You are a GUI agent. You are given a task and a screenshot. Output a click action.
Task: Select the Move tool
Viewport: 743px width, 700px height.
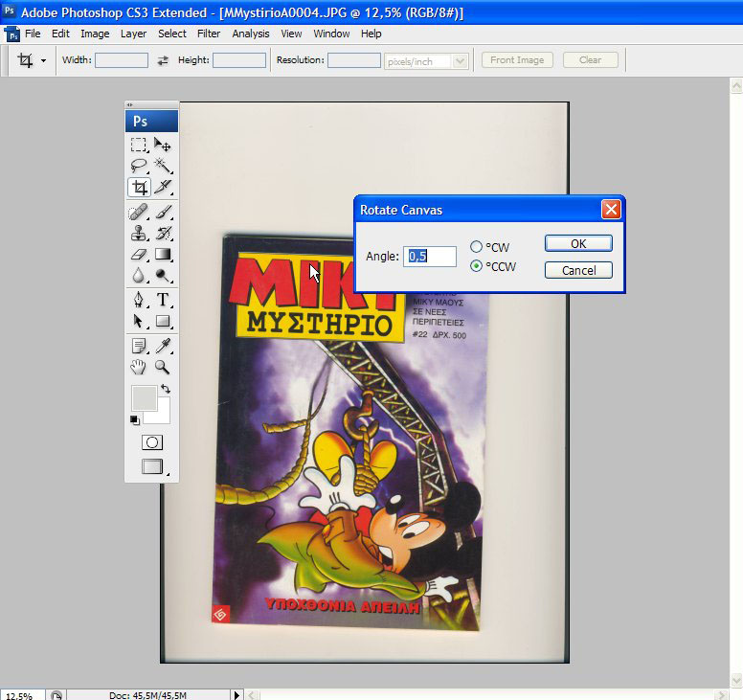point(163,145)
